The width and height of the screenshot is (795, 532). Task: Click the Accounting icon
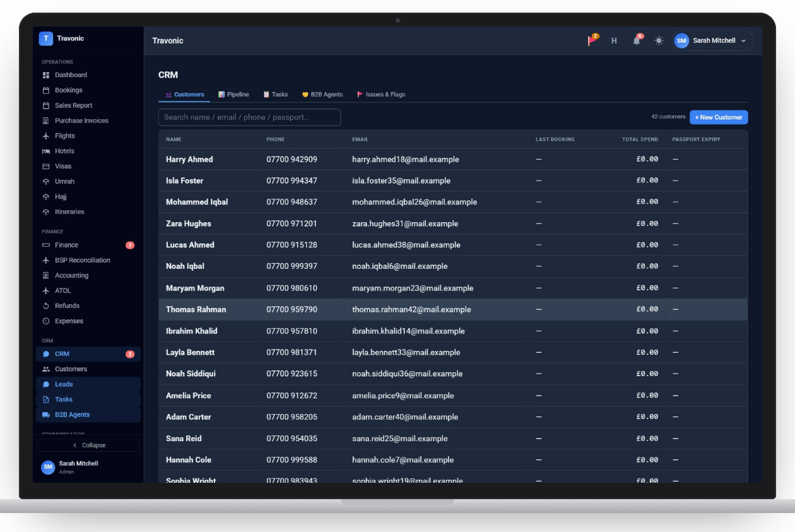pyautogui.click(x=46, y=275)
